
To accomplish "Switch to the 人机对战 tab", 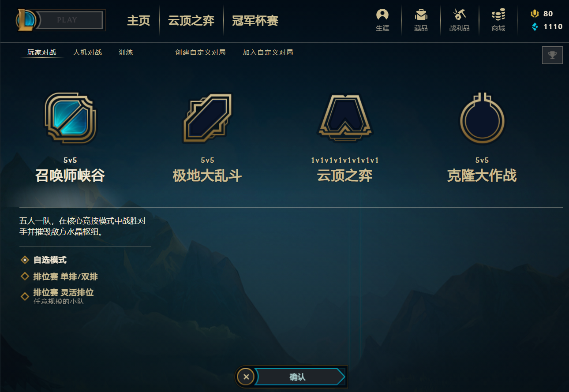I will click(87, 52).
